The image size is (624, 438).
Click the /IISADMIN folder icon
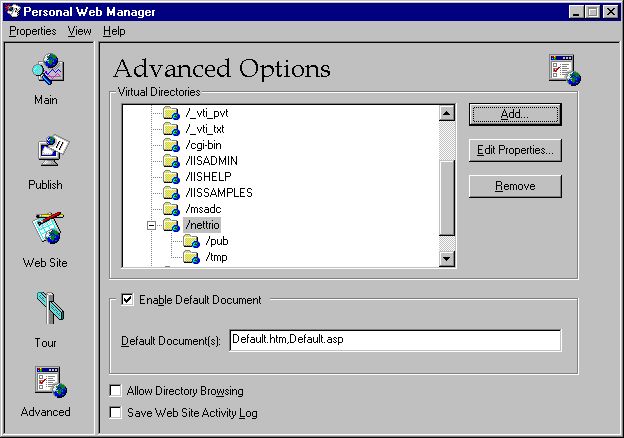171,161
